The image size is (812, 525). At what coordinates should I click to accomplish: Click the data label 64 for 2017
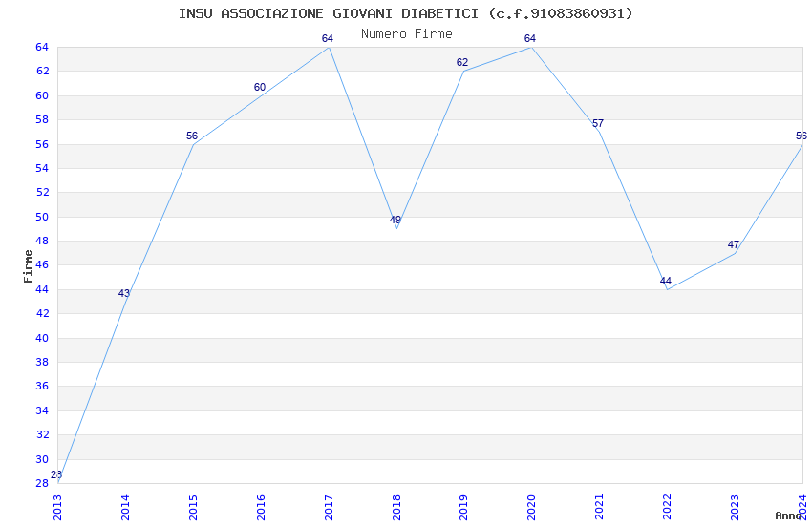[x=328, y=39]
